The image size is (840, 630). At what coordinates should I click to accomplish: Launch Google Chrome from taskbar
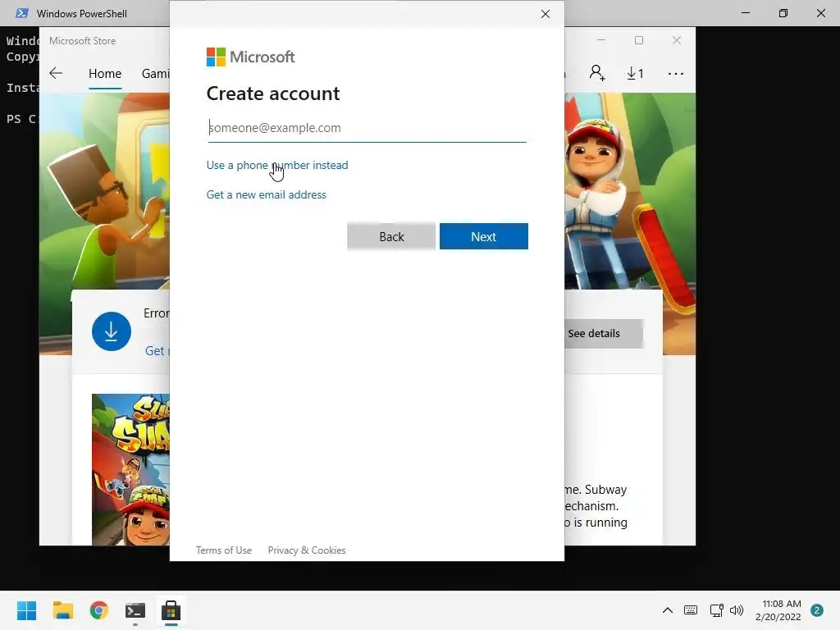tap(99, 610)
